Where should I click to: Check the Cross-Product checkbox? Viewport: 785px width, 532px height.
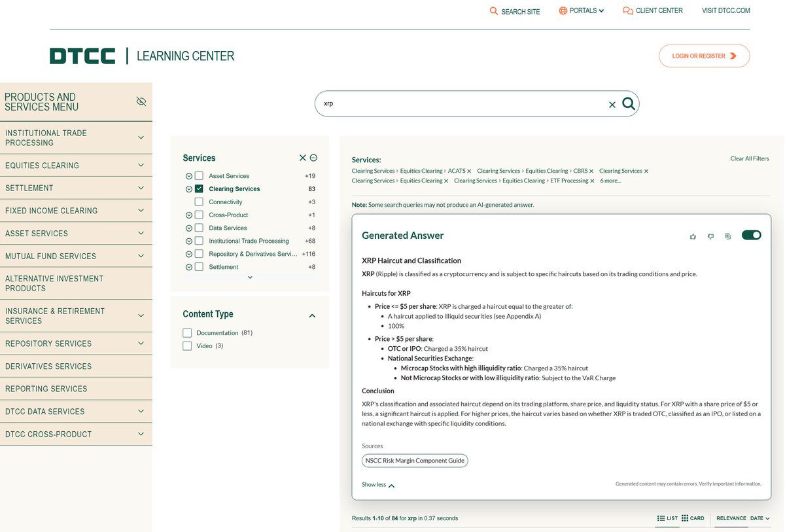pyautogui.click(x=199, y=215)
